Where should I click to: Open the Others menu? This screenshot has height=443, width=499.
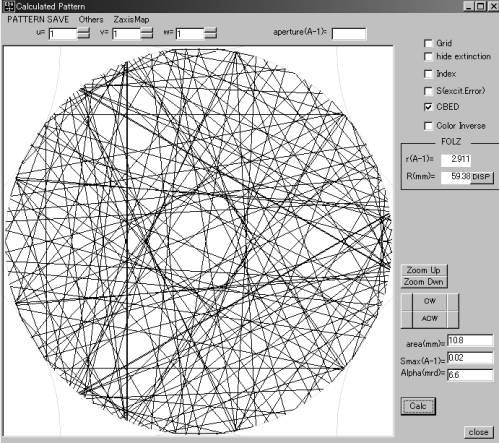[x=91, y=19]
